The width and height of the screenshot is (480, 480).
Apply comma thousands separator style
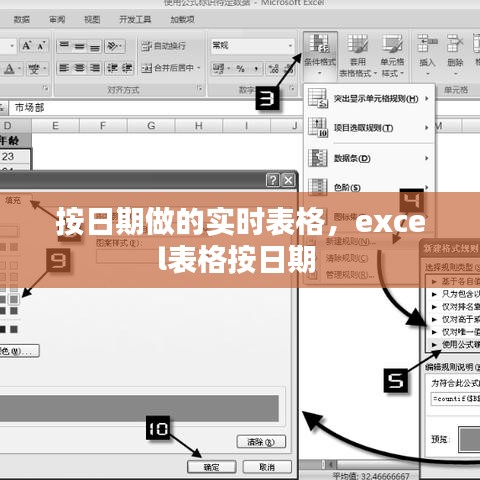coord(256,69)
